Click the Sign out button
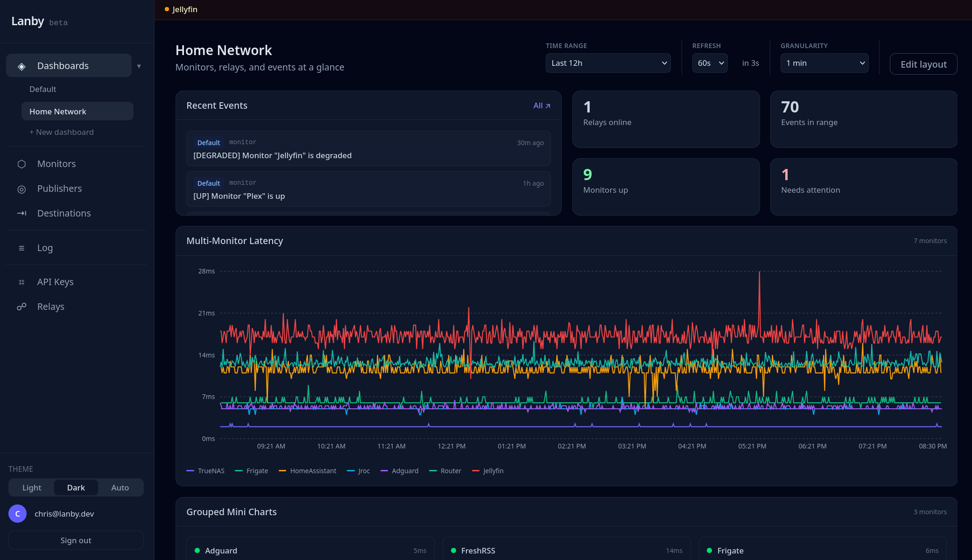Viewport: 972px width, 560px height. [x=76, y=540]
